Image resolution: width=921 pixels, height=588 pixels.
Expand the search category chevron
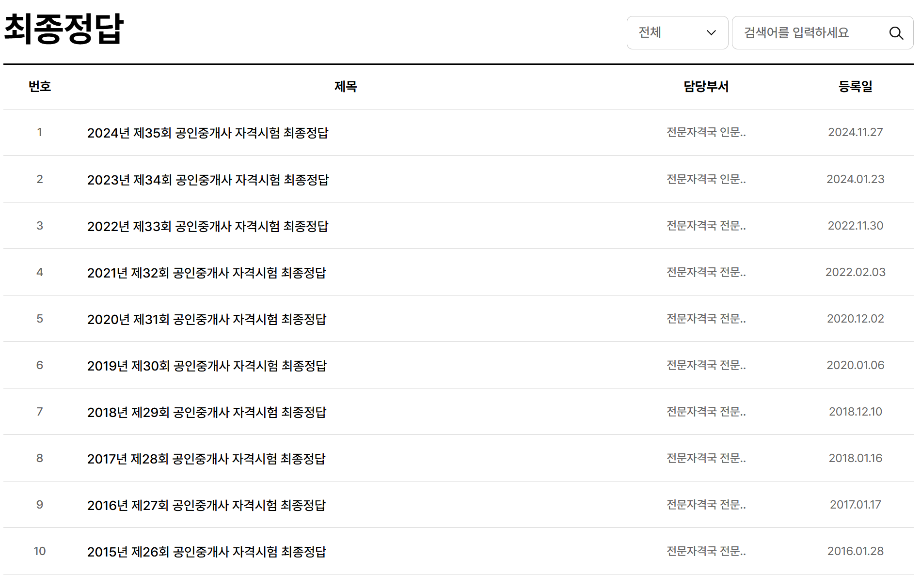[x=711, y=33]
